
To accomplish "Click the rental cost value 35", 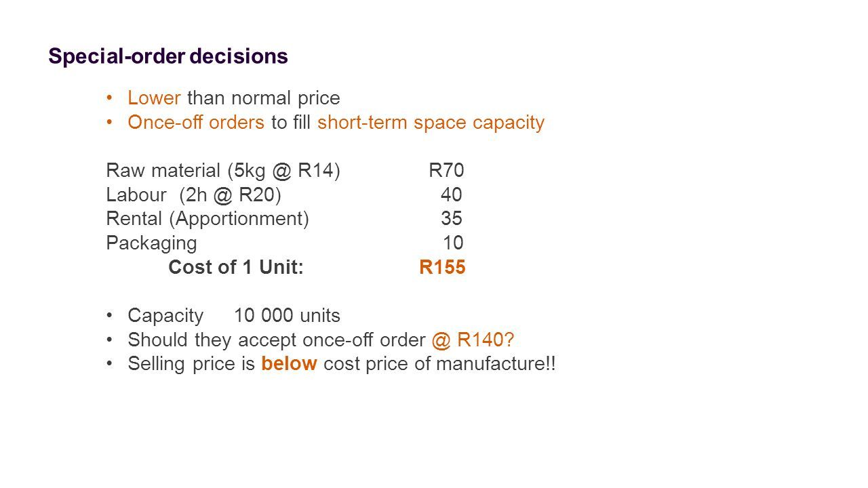I will coord(452,220).
